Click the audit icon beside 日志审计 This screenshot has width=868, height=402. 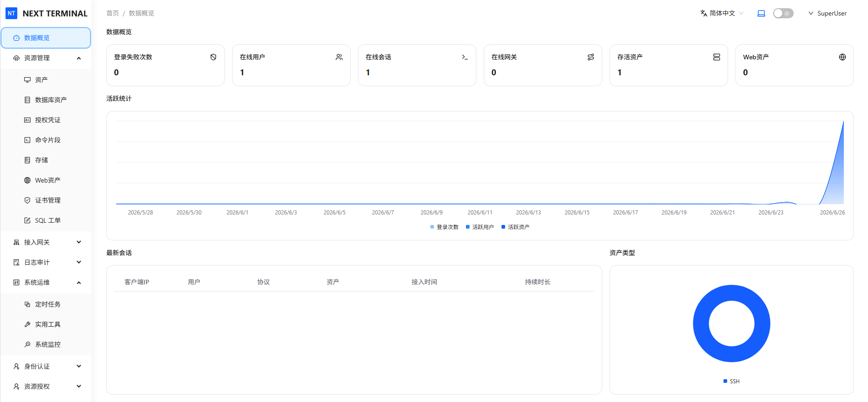(16, 262)
